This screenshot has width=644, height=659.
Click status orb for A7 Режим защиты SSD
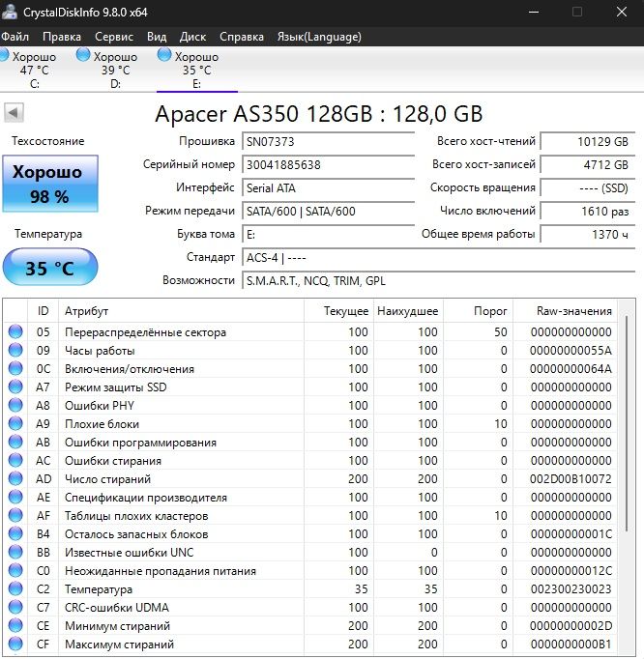[15, 387]
